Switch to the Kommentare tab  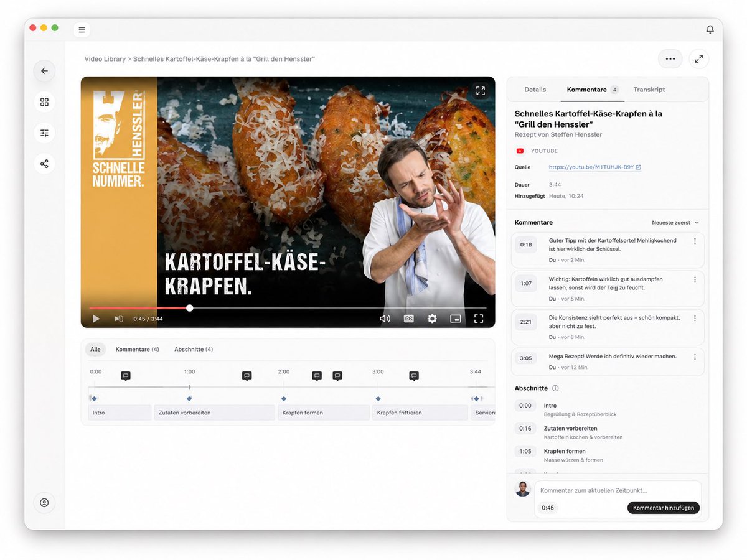click(593, 90)
